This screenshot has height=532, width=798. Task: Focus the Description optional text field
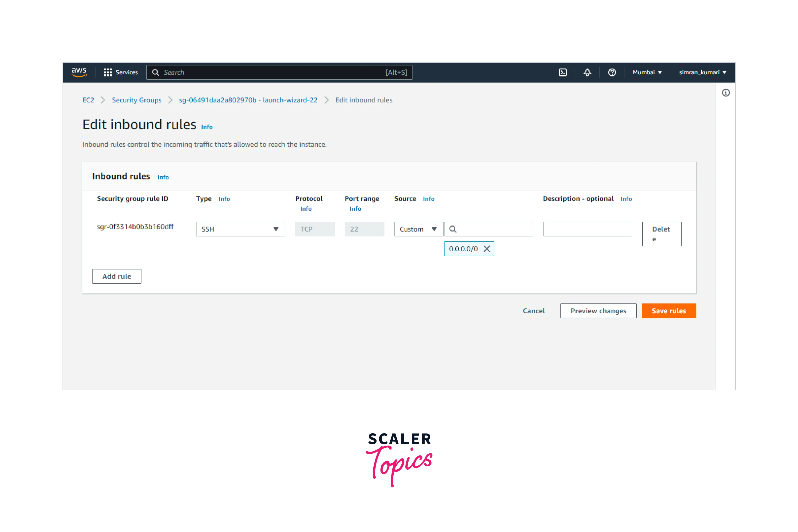tap(587, 229)
